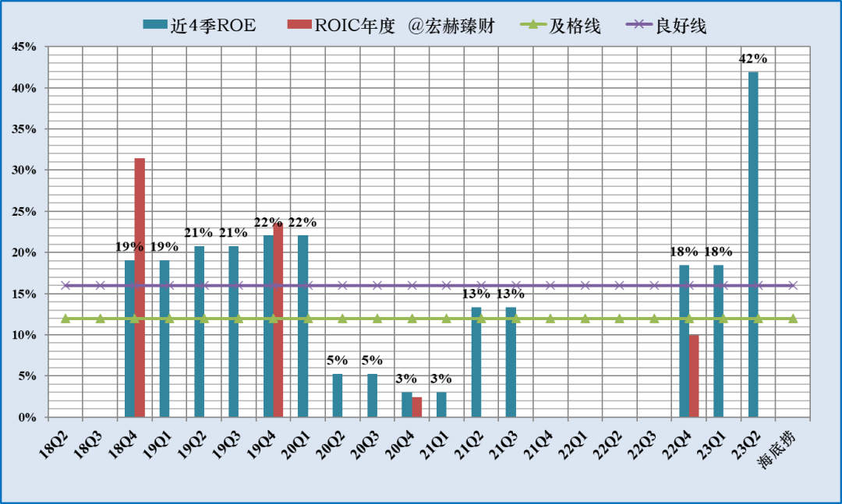Select the teal ROE bar at 20Q2
The height and width of the screenshot is (504, 842).
338,396
